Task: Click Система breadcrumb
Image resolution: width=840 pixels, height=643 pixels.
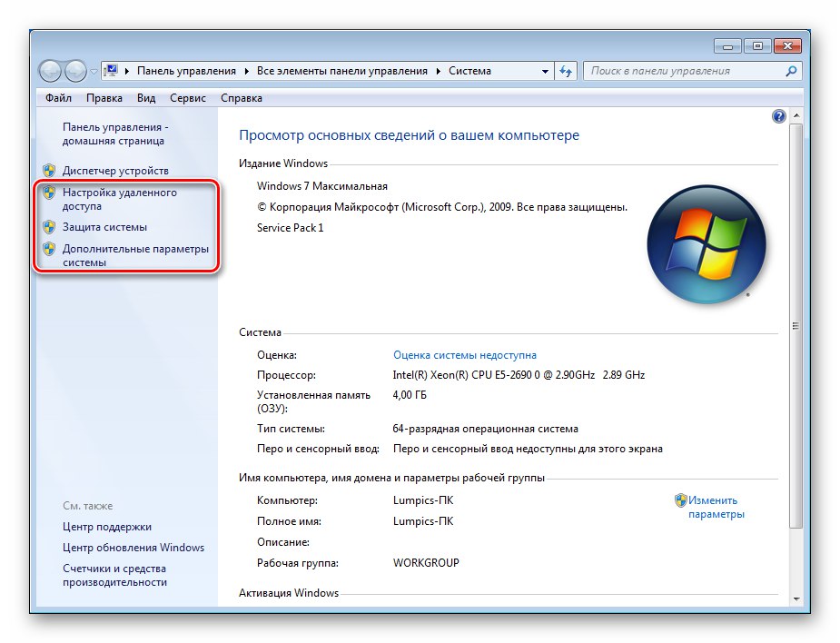Action: pyautogui.click(x=469, y=71)
